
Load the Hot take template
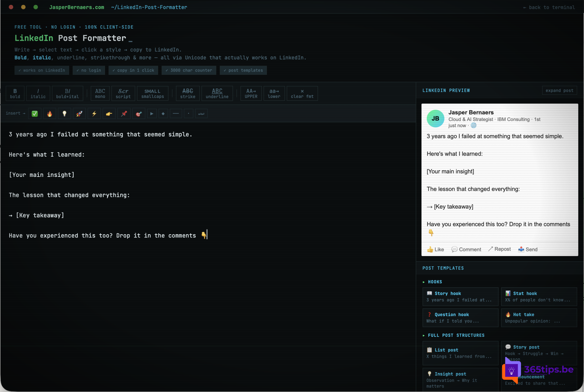tap(539, 318)
